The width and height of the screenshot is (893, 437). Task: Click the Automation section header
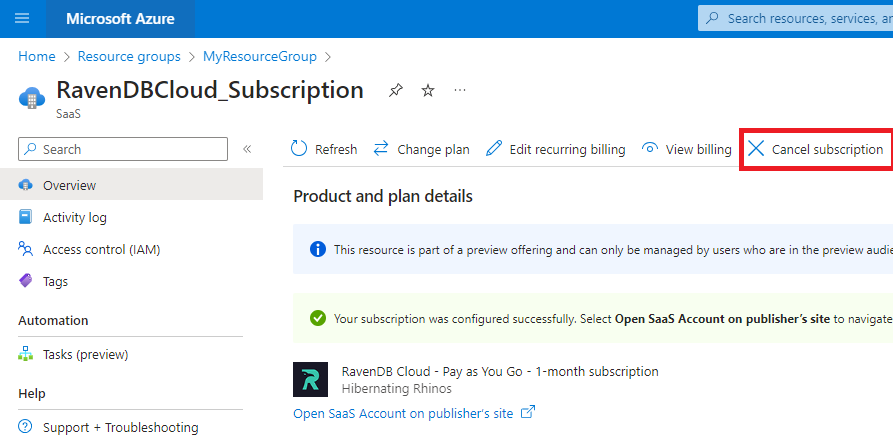click(53, 320)
